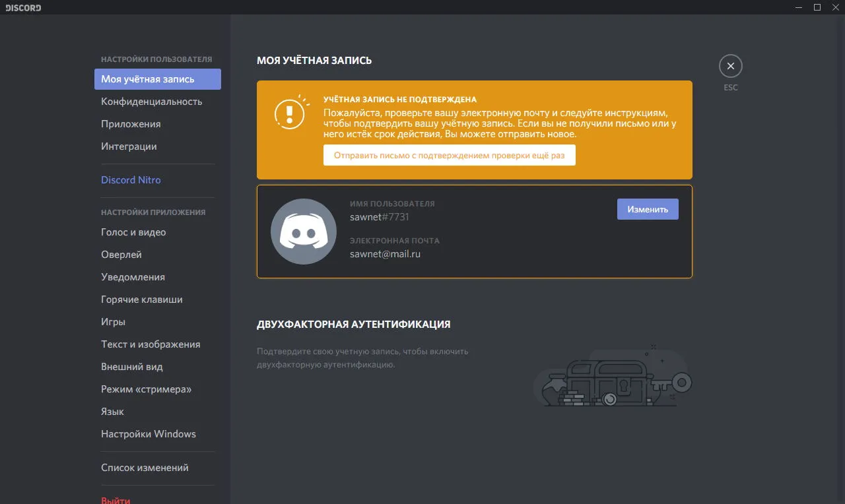845x504 pixels.
Task: Click the exclamation warning icon in orange banner
Action: tap(290, 113)
